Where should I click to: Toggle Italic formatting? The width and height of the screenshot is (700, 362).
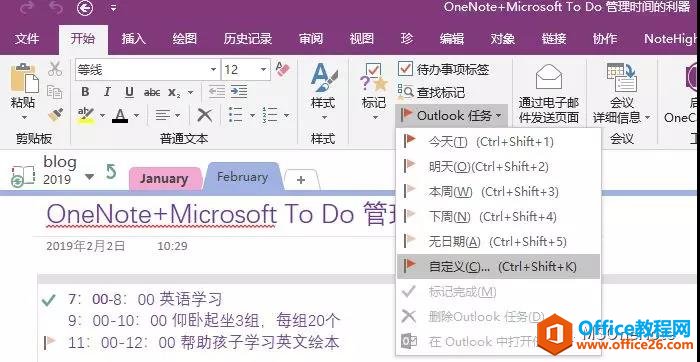pos(107,92)
